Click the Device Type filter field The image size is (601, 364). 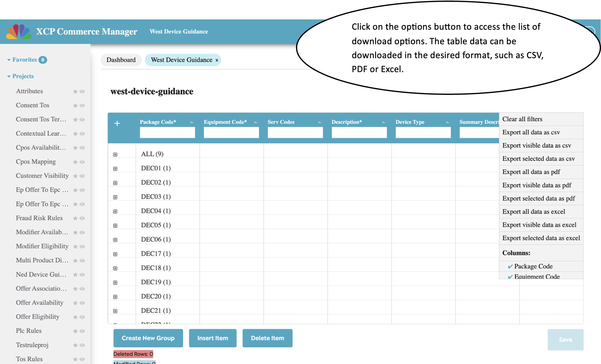point(423,132)
